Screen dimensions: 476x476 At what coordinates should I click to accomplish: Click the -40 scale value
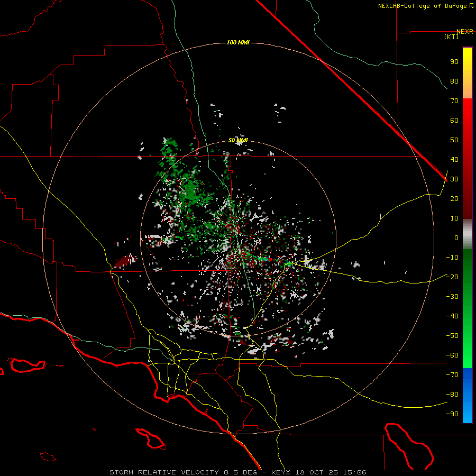point(452,316)
